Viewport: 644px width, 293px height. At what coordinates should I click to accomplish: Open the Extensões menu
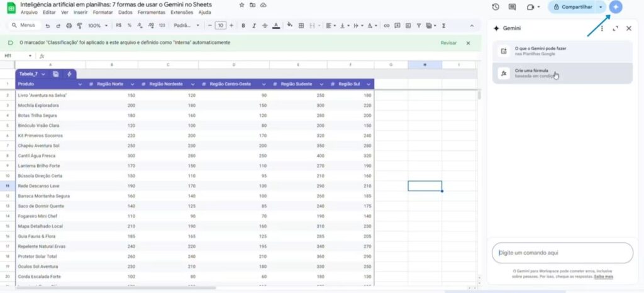click(x=182, y=13)
